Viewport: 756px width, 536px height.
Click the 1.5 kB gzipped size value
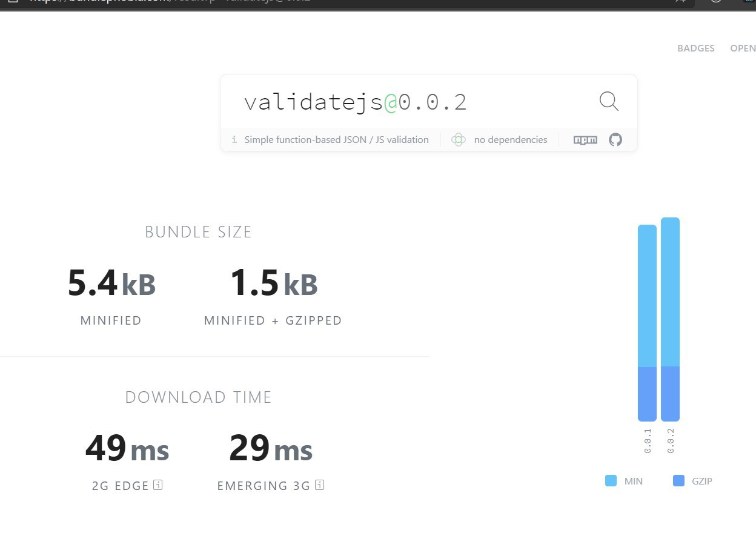(273, 283)
